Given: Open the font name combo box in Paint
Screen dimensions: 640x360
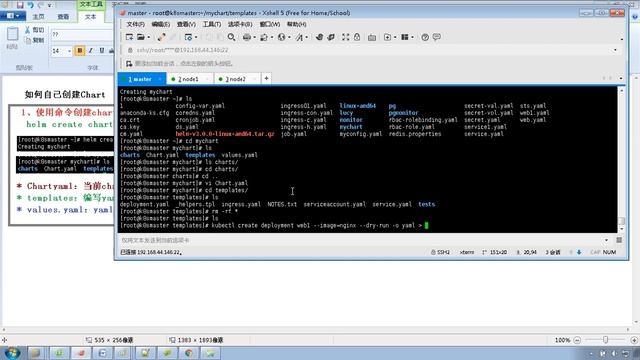Looking at the screenshot, I should tap(82, 35).
